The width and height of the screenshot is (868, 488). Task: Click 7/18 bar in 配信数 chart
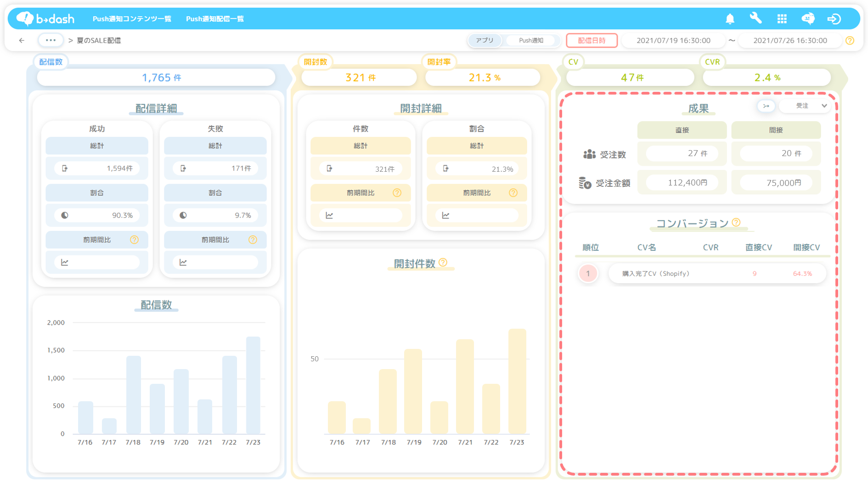[133, 395]
